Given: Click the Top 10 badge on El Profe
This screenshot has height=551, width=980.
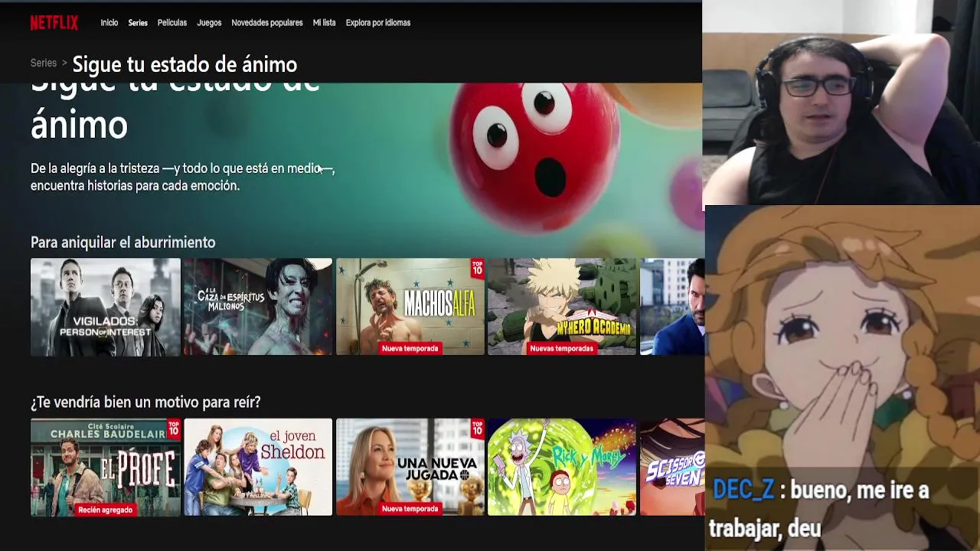Looking at the screenshot, I should (174, 428).
